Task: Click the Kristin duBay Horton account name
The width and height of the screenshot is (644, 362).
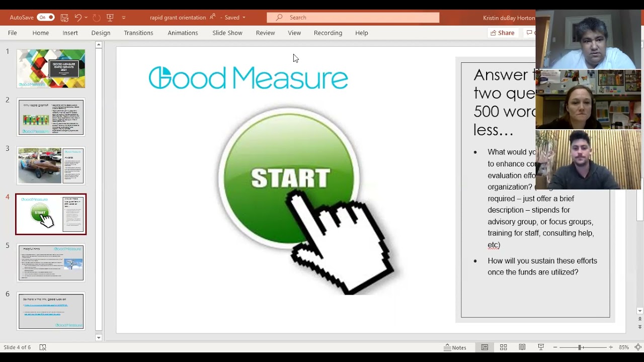Action: pyautogui.click(x=509, y=17)
